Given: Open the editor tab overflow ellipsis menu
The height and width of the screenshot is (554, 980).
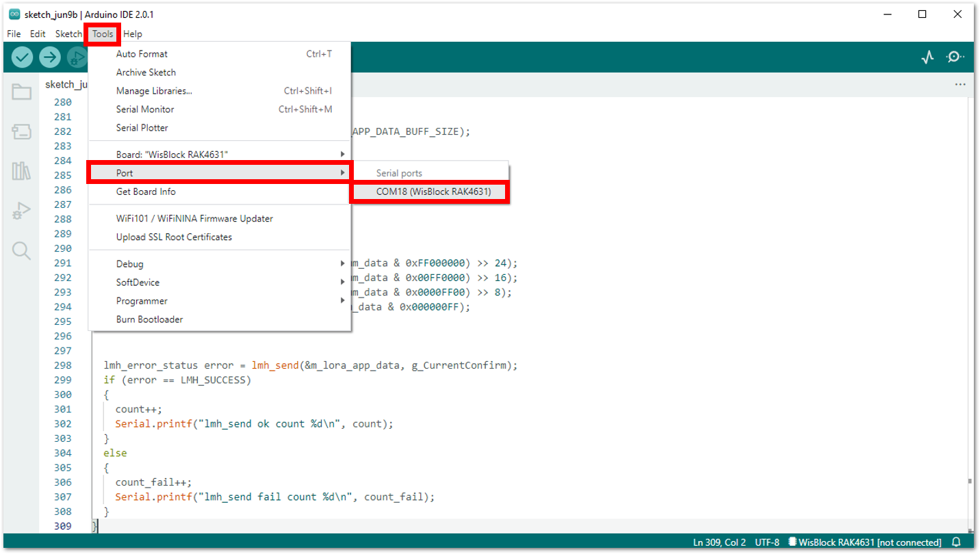Looking at the screenshot, I should [960, 85].
